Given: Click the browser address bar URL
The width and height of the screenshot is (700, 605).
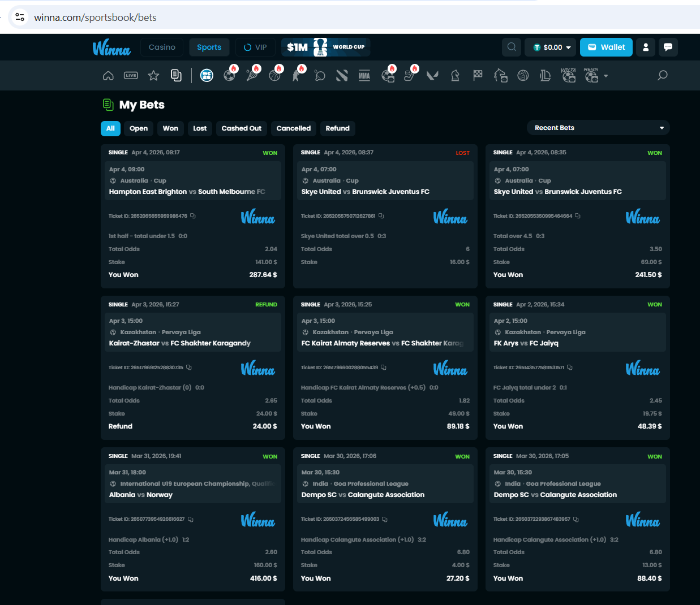Looking at the screenshot, I should point(95,18).
